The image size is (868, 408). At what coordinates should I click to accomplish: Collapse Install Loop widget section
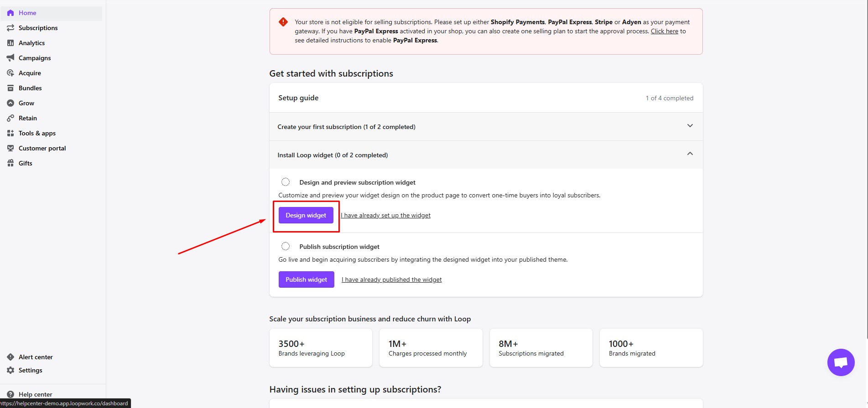[690, 154]
